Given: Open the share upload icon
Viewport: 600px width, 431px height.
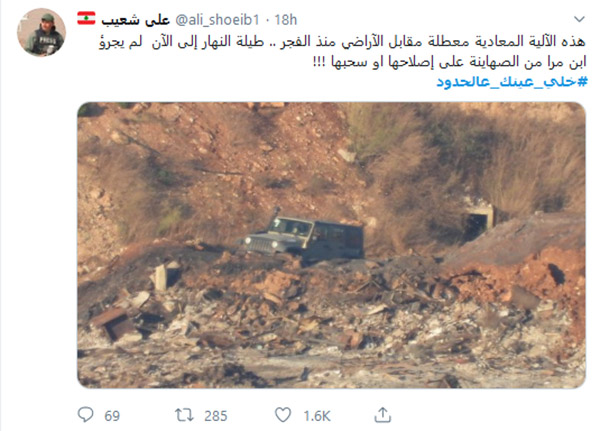Looking at the screenshot, I should 382,415.
